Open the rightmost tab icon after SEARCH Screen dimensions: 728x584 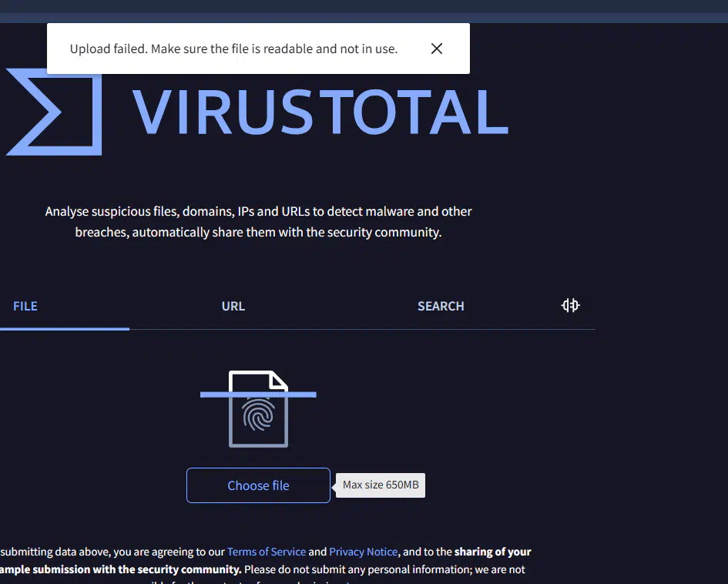click(570, 305)
